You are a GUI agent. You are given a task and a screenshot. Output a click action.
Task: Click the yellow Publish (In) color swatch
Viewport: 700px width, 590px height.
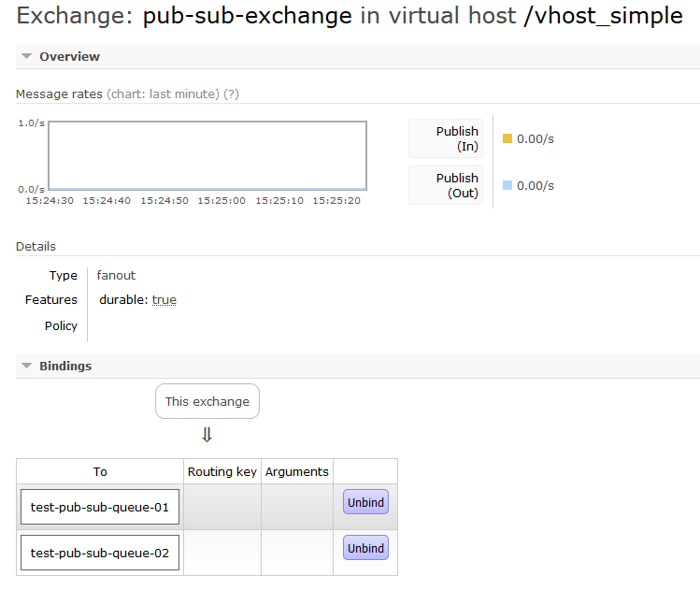(x=507, y=138)
